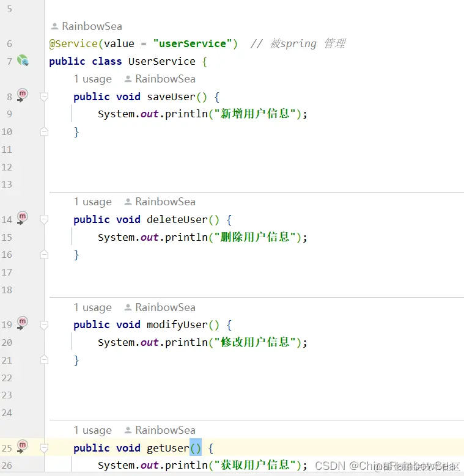The height and width of the screenshot is (476, 464).
Task: Click the UserService class name
Action: tap(162, 62)
